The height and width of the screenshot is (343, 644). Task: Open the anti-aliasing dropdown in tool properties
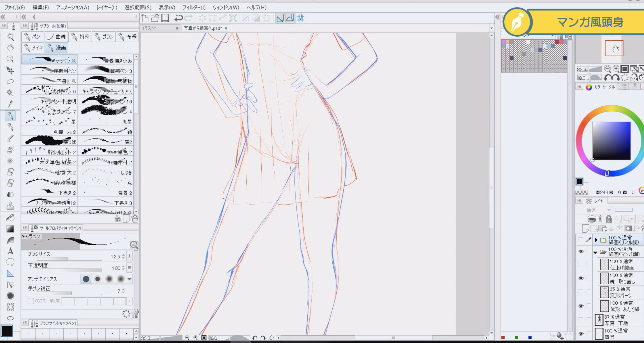click(x=129, y=279)
